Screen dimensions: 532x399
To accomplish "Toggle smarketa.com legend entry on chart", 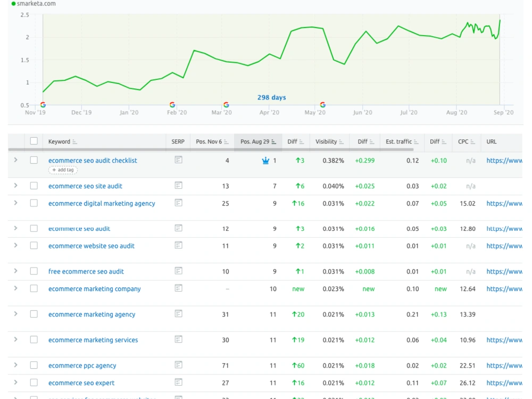I will [33, 4].
